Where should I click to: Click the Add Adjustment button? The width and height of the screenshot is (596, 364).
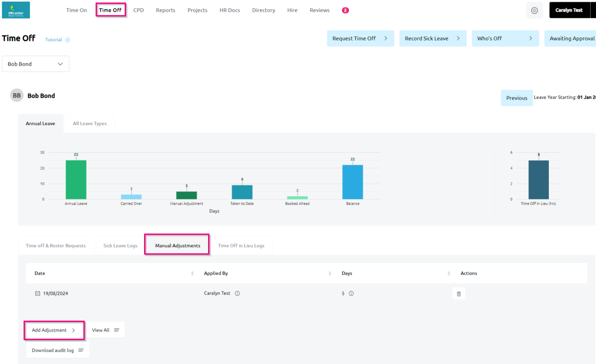[53, 330]
